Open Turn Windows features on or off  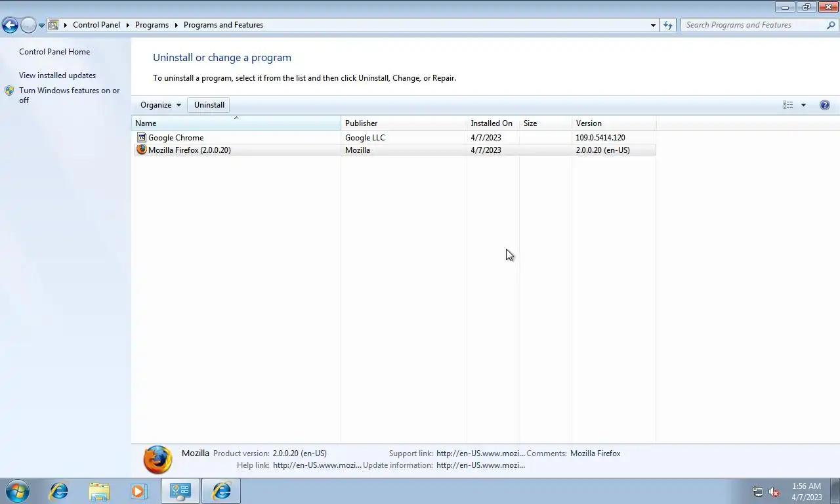click(x=69, y=95)
